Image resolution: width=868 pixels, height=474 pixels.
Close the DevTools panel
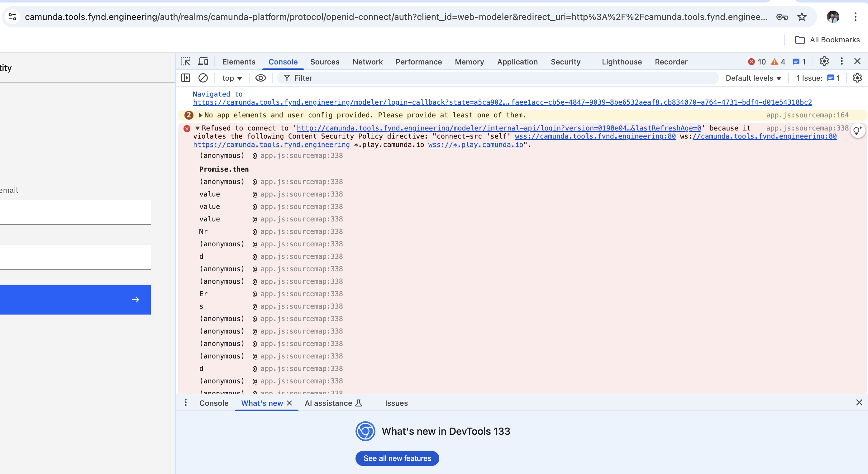857,61
